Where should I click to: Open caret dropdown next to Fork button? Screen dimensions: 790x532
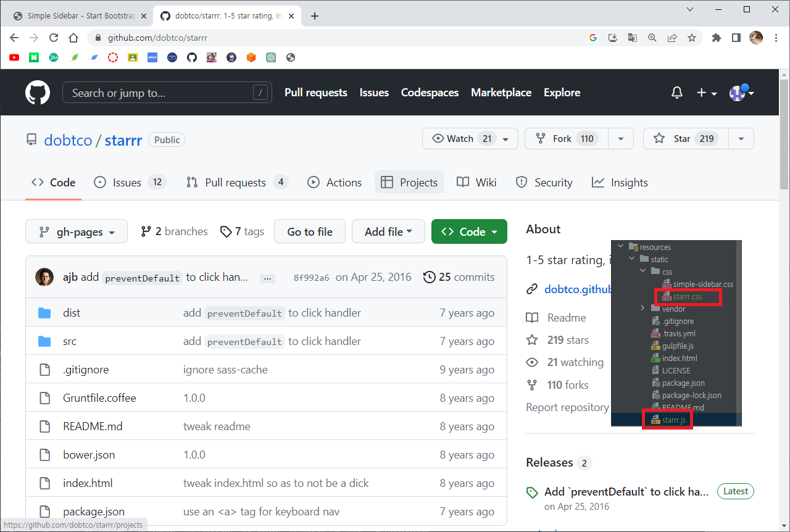621,139
